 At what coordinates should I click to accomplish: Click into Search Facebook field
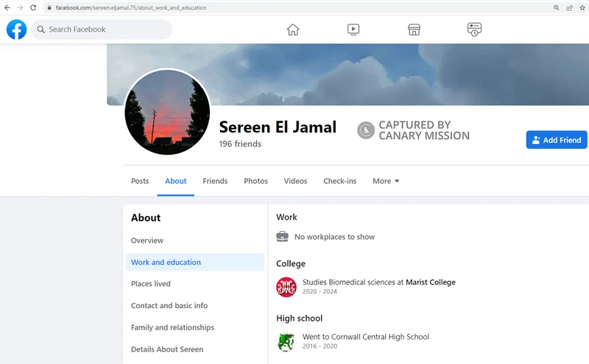pos(102,29)
